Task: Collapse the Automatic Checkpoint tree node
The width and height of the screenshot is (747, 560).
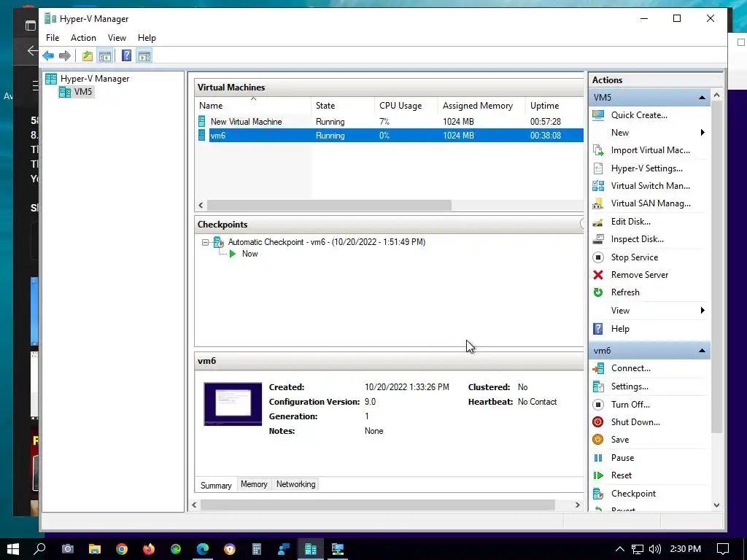Action: point(205,242)
